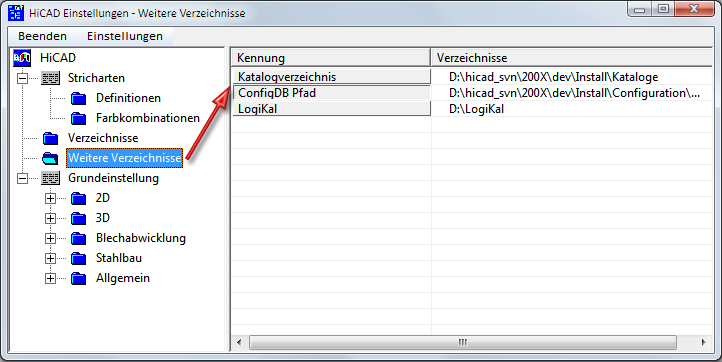Click the HiCAD title bar app icon
The width and height of the screenshot is (722, 362).
coord(16,12)
